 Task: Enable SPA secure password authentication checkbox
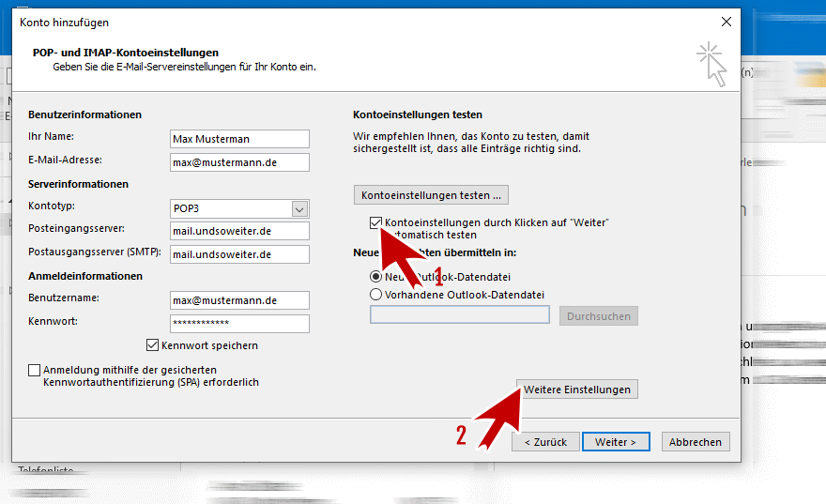tap(36, 371)
